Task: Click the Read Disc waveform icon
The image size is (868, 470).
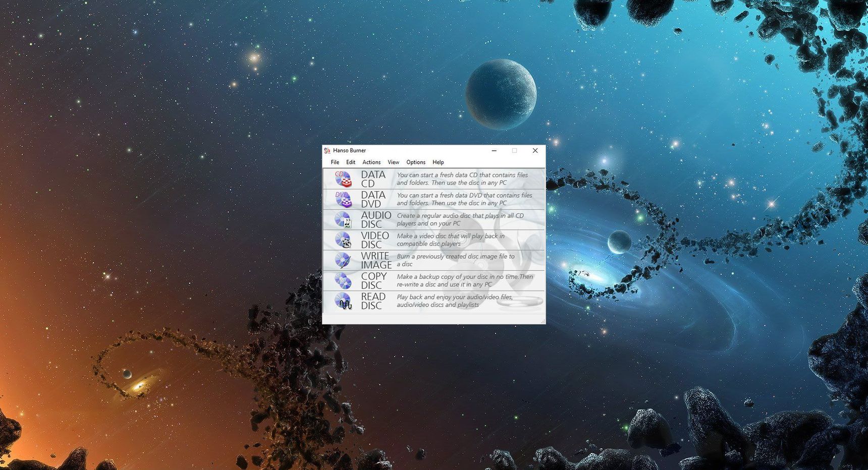Action: coord(343,301)
